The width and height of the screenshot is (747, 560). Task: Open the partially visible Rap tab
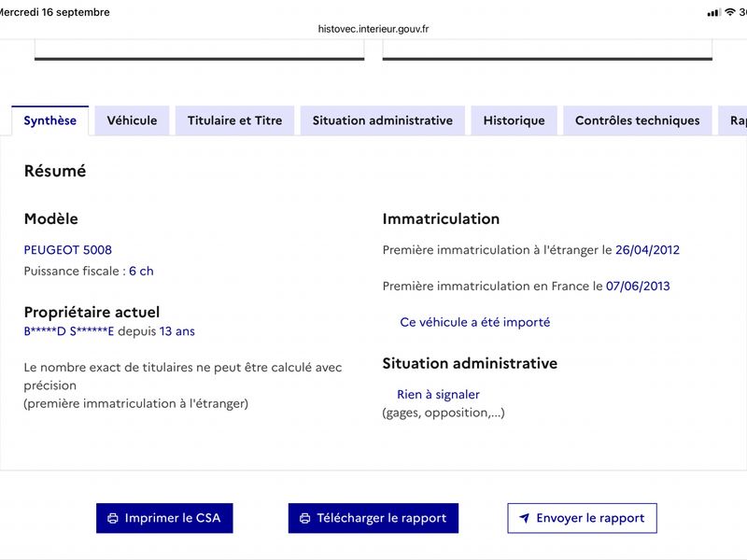click(x=733, y=120)
